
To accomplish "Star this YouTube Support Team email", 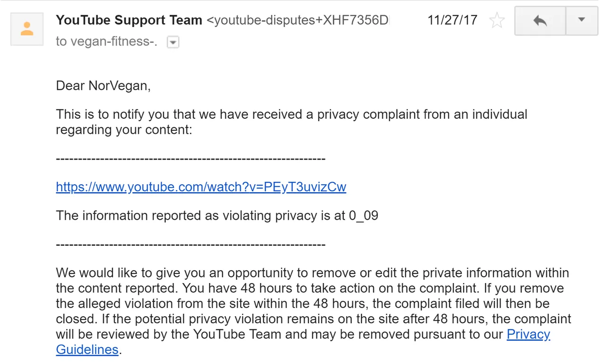I will coord(497,21).
